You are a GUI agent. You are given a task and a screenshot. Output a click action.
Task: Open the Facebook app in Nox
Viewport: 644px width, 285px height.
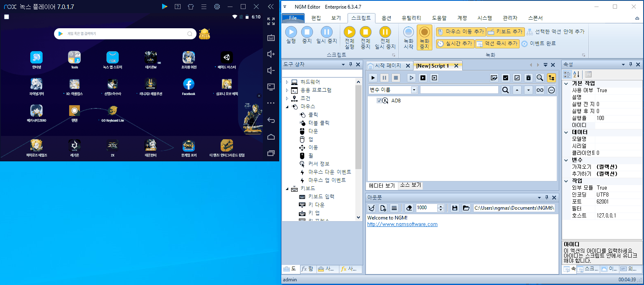click(188, 86)
